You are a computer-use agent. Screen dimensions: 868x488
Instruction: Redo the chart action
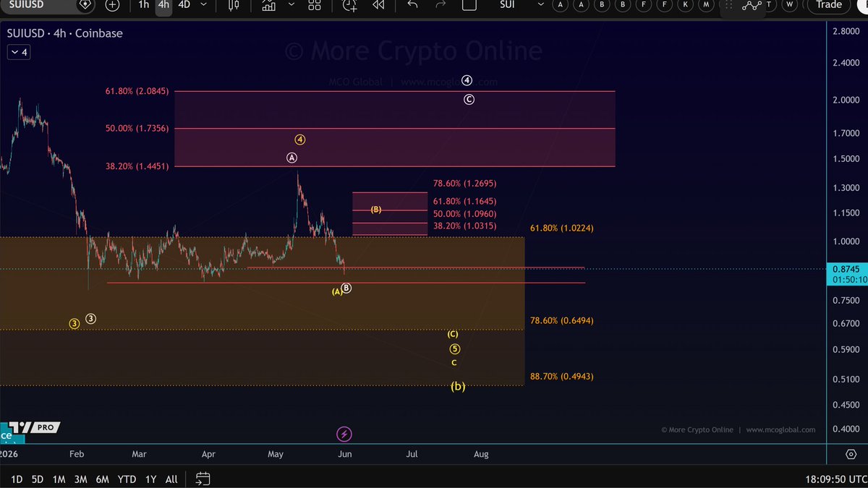click(441, 5)
